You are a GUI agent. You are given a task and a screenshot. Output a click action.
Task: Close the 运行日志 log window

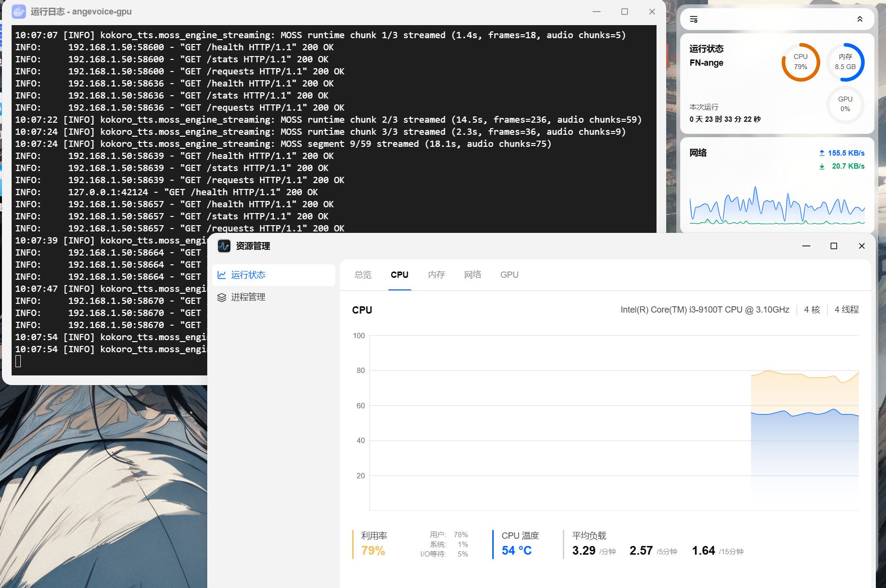[x=652, y=12]
